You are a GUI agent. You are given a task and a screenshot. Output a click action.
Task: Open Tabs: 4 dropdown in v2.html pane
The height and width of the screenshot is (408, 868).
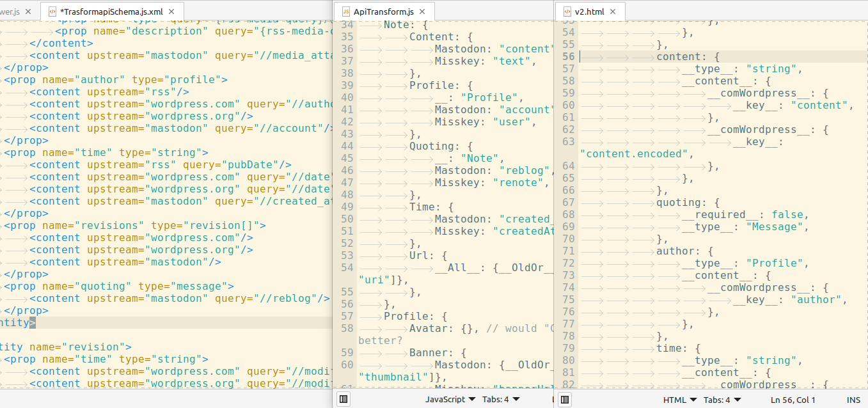pos(722,400)
